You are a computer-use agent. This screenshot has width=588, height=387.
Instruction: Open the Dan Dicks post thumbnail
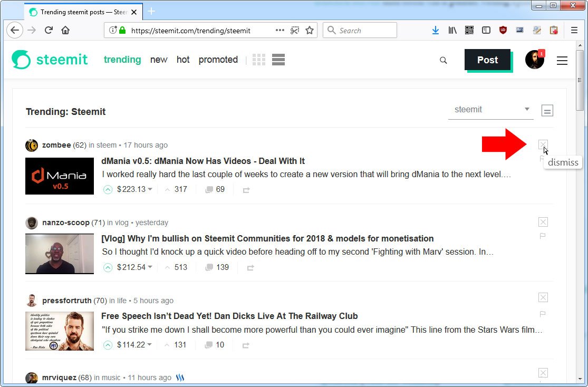[60, 331]
